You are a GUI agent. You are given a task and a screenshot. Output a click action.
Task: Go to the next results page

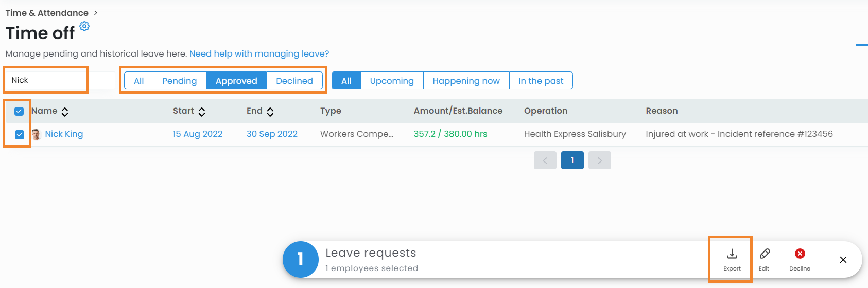click(599, 160)
